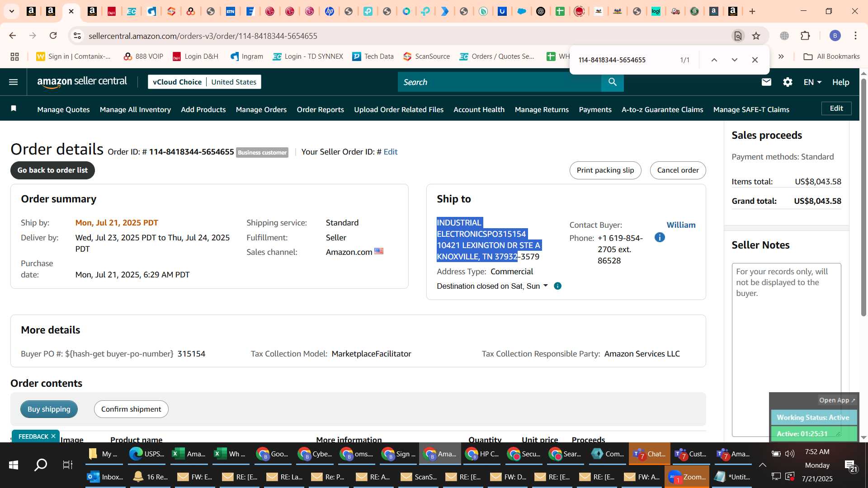Open Manage Returns menu
This screenshot has height=488, width=868.
pos(542,109)
